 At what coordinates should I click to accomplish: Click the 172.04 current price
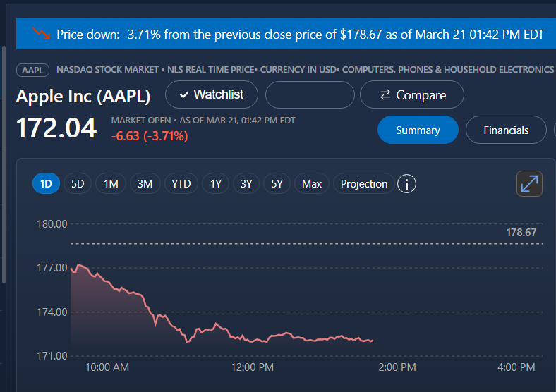click(56, 128)
